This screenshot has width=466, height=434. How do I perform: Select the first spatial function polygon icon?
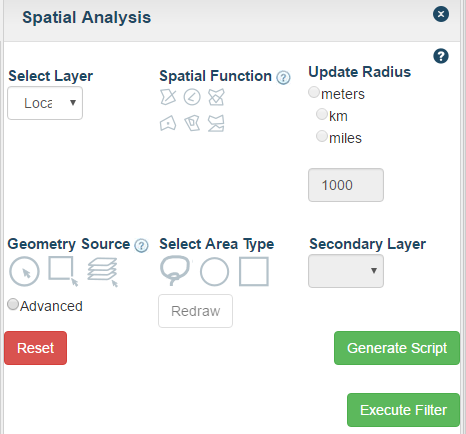pos(168,97)
